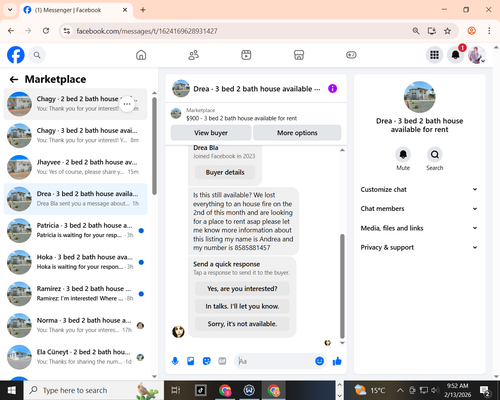Click the listing thumbnail in right panel
This screenshot has width=500, height=400.
pyautogui.click(x=419, y=97)
